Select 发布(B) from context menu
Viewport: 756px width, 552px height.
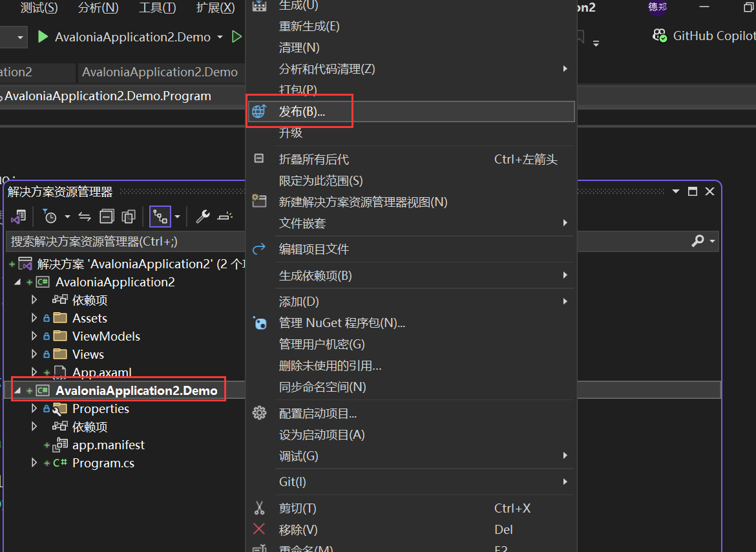304,111
